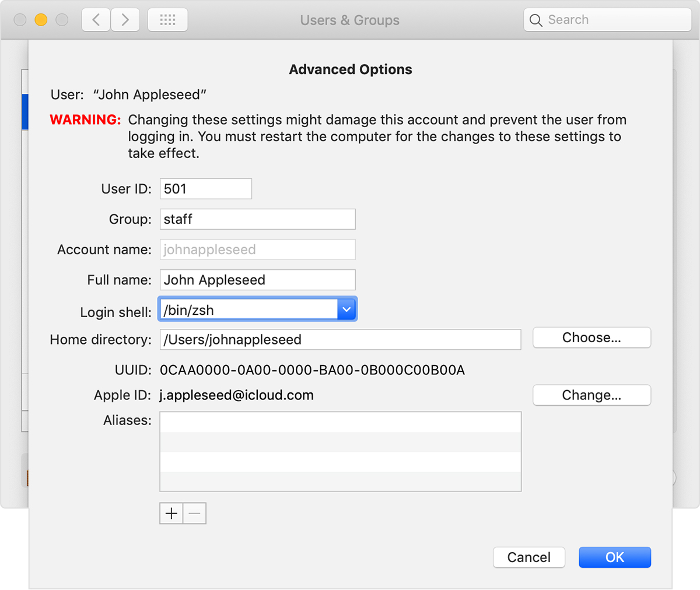This screenshot has height=590, width=700.
Task: Click the Login shell /bin/zsh combo box
Action: tap(249, 310)
